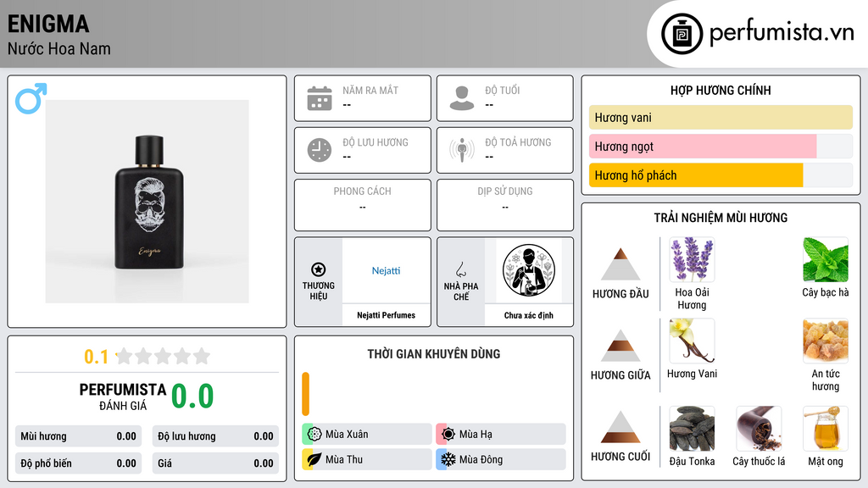Click the Phong cách info box
Image resolution: width=868 pixels, height=488 pixels.
coord(363,205)
